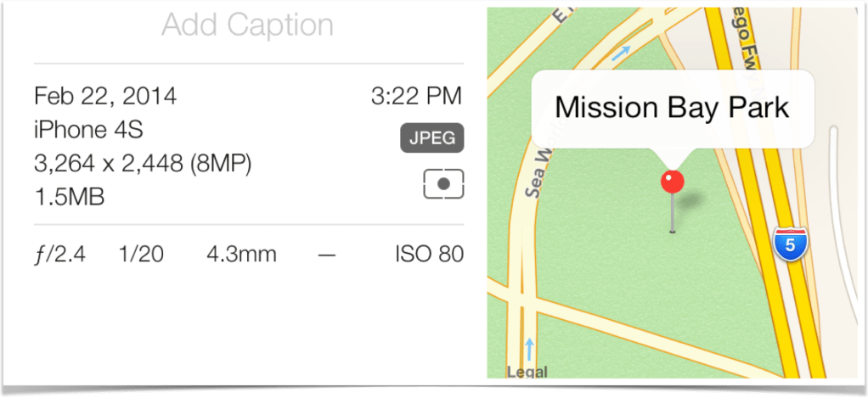Click the Interstate 5 highway shield
The width and height of the screenshot is (868, 398).
[790, 244]
